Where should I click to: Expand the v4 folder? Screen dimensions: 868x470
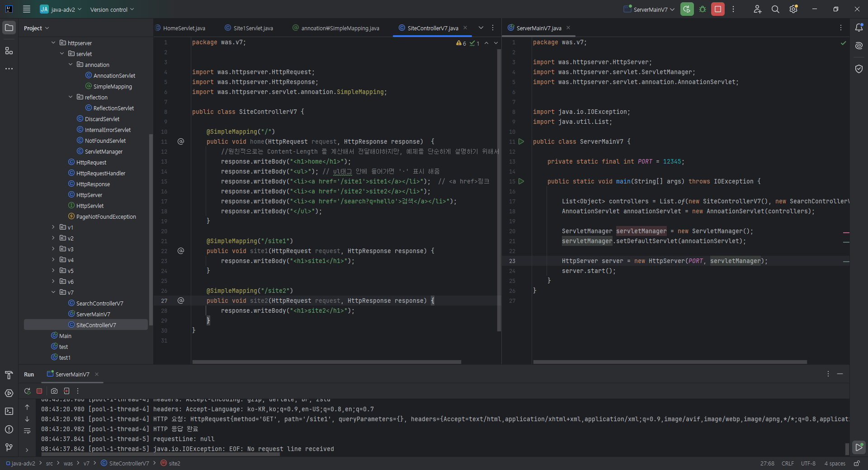(53, 259)
